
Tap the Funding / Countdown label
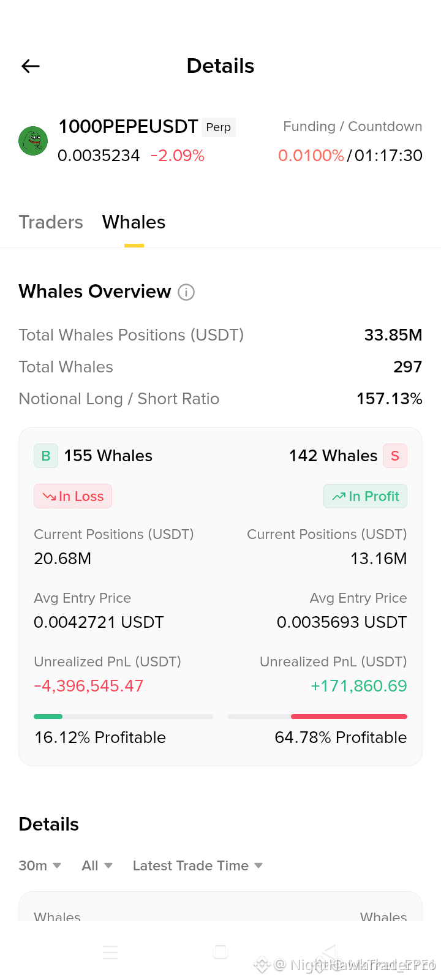(353, 126)
